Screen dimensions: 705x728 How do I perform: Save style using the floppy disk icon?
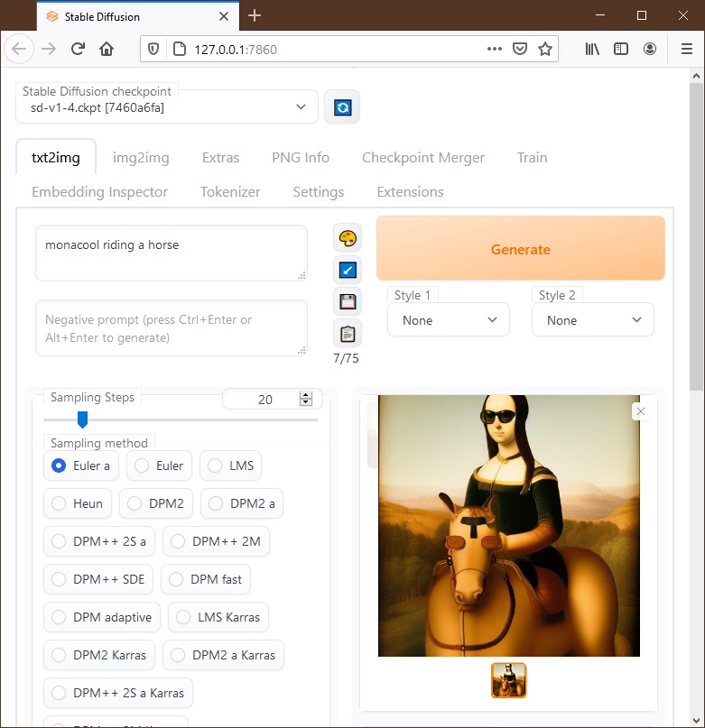[x=348, y=302]
